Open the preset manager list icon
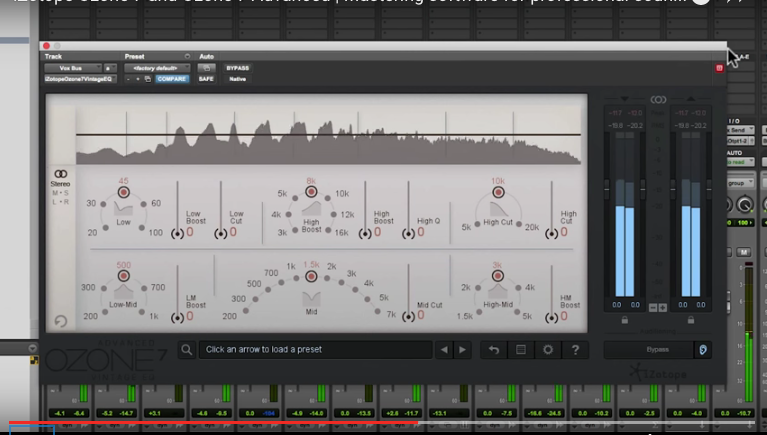This screenshot has height=435, width=767. pos(521,349)
